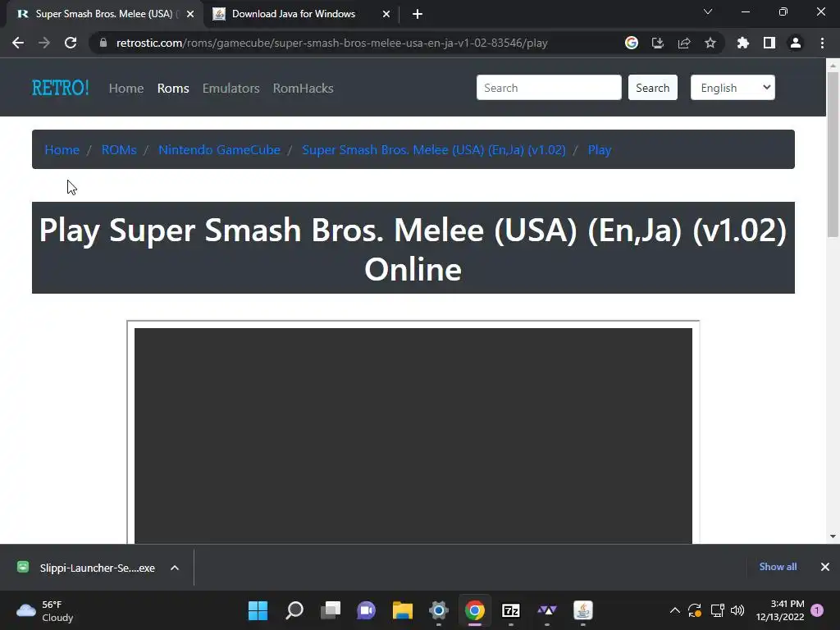Bookmark this page with the star icon
The width and height of the screenshot is (840, 630).
(710, 43)
